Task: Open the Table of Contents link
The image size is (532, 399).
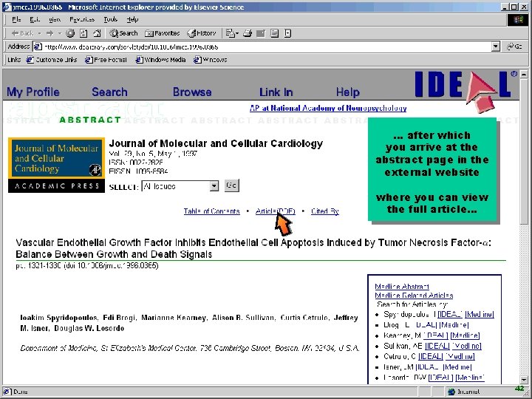Action: (212, 211)
